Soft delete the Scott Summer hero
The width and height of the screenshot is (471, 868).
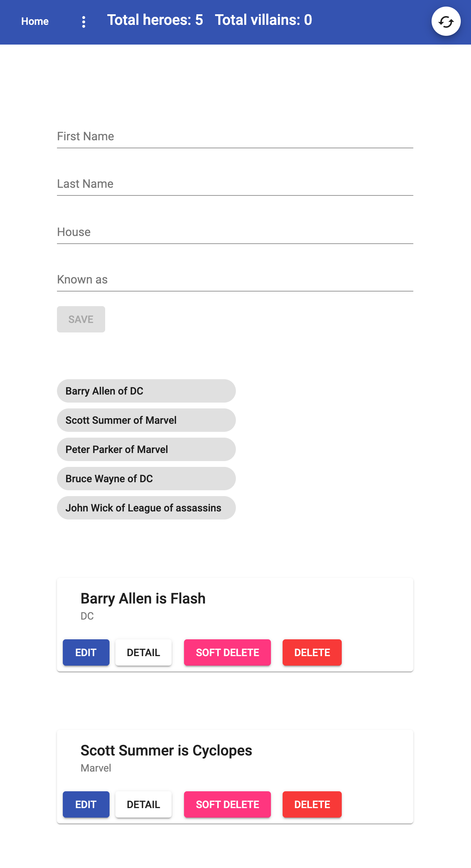point(227,804)
